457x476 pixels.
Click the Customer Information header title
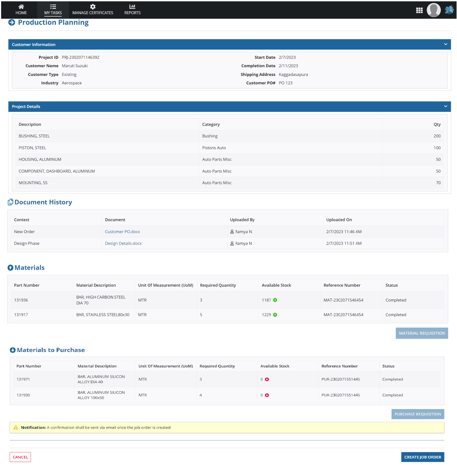[x=34, y=44]
